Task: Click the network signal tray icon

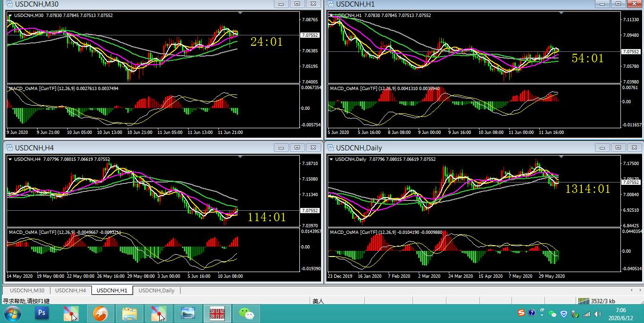Action: (586, 314)
